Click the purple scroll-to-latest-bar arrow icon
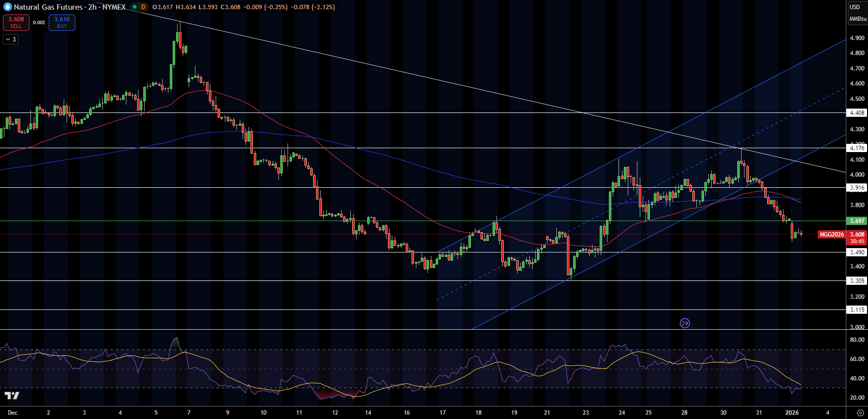Image resolution: width=868 pixels, height=419 pixels. point(685,323)
